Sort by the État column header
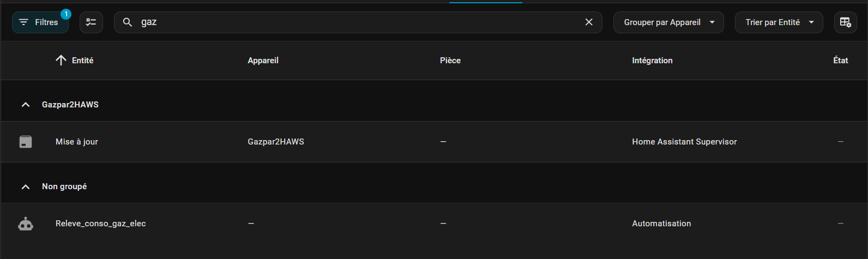The image size is (868, 259). click(840, 61)
